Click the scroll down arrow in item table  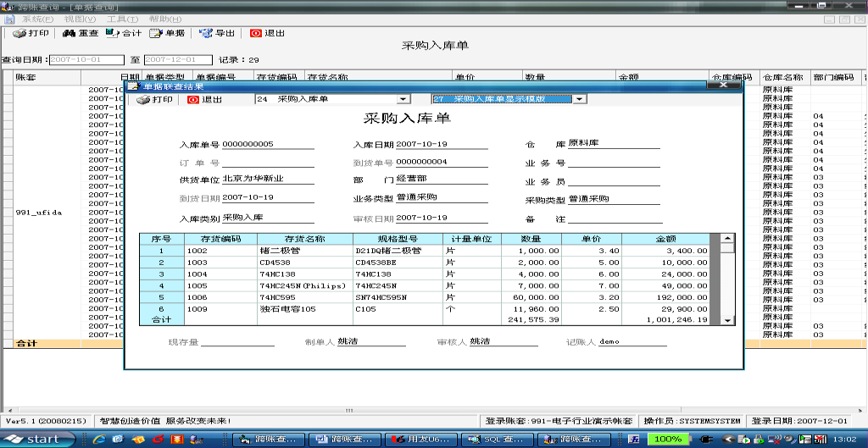[x=727, y=320]
